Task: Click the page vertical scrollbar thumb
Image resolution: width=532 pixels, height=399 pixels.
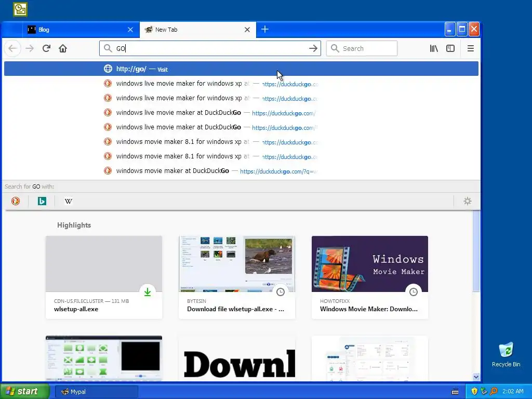Action: [476, 251]
